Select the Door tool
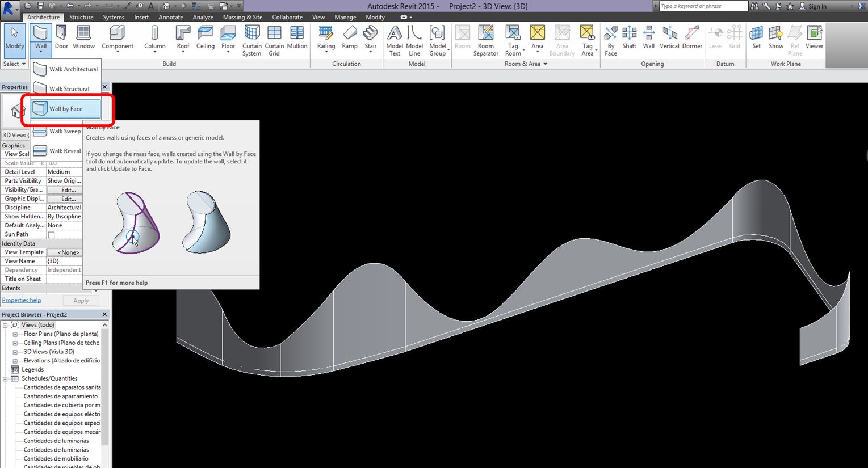The image size is (868, 468). point(61,39)
